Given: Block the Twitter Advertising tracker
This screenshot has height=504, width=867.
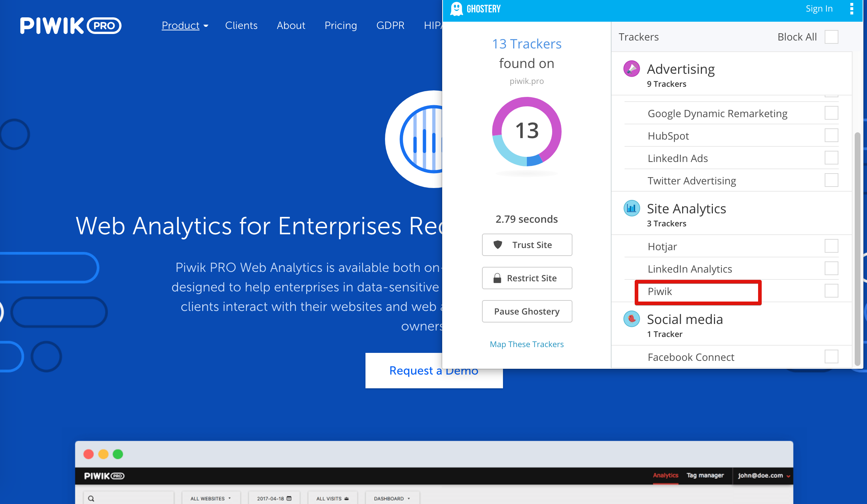Looking at the screenshot, I should 832,180.
